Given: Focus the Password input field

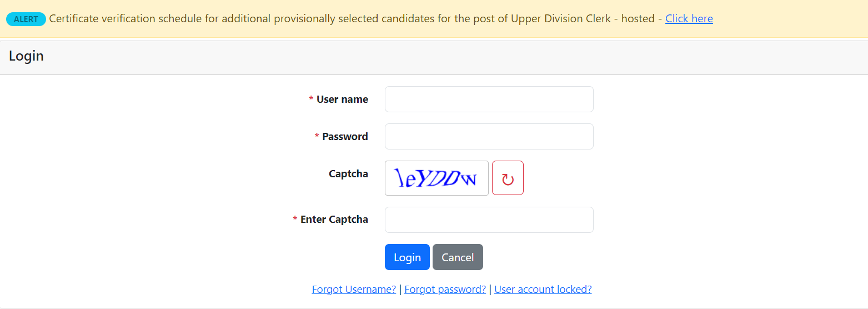Looking at the screenshot, I should [489, 136].
